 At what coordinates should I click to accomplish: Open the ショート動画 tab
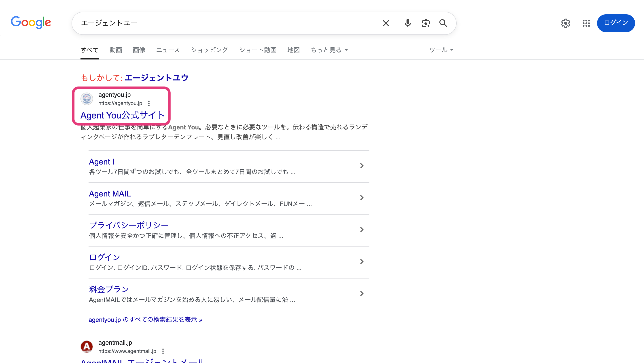[258, 50]
